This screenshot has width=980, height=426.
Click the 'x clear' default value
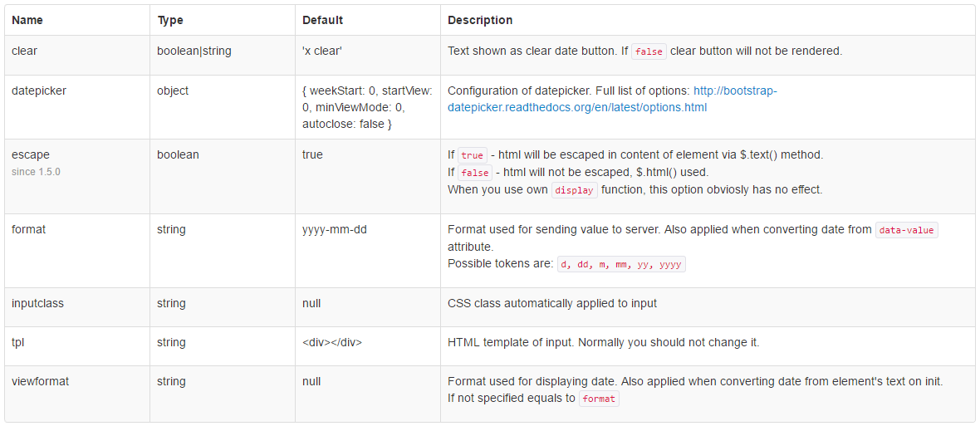(322, 51)
